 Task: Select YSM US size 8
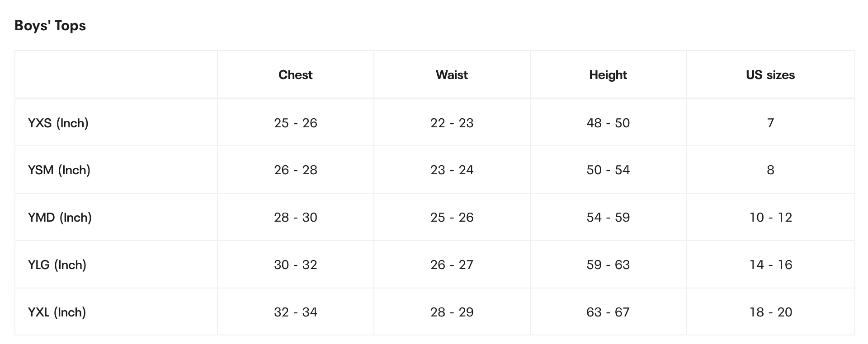pyautogui.click(x=771, y=170)
